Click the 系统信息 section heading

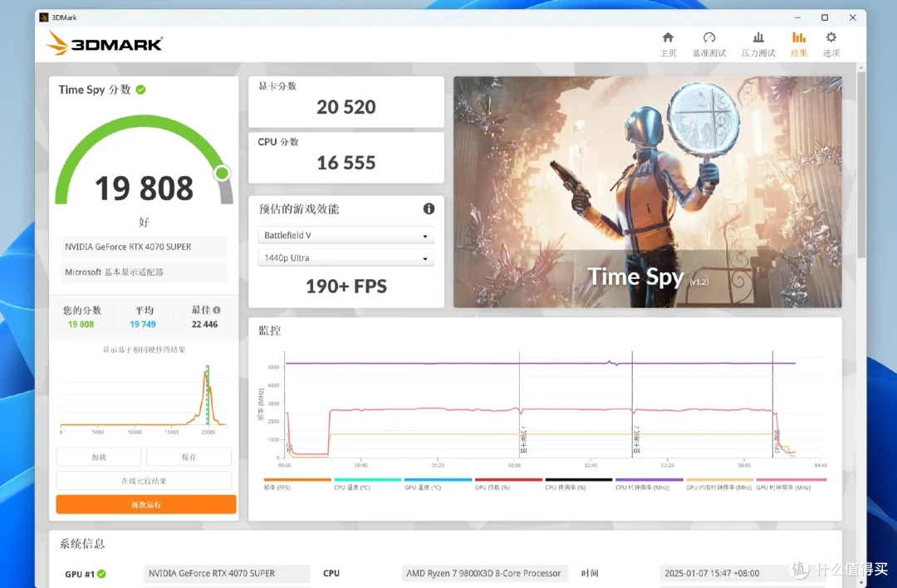coord(81,543)
